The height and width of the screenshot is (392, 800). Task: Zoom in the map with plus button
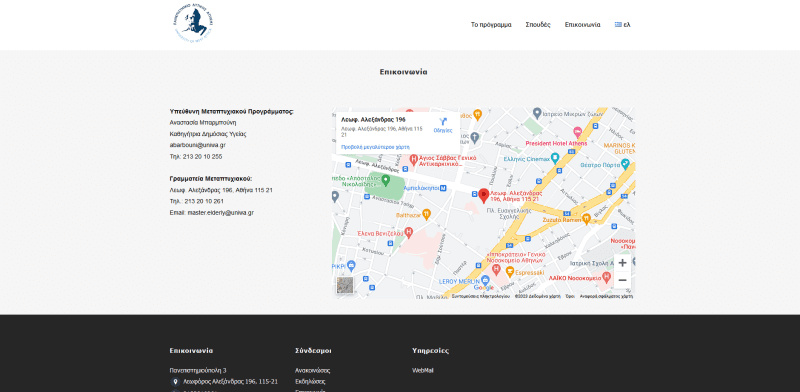(622, 263)
